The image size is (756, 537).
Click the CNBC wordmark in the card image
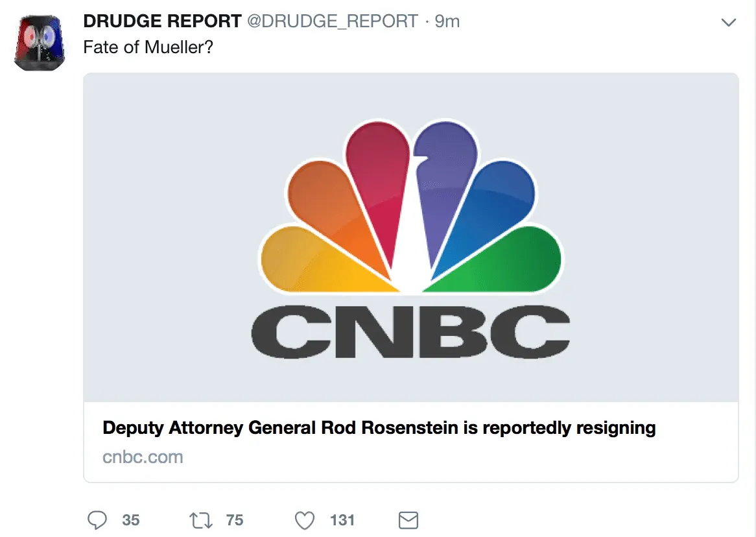[411, 333]
